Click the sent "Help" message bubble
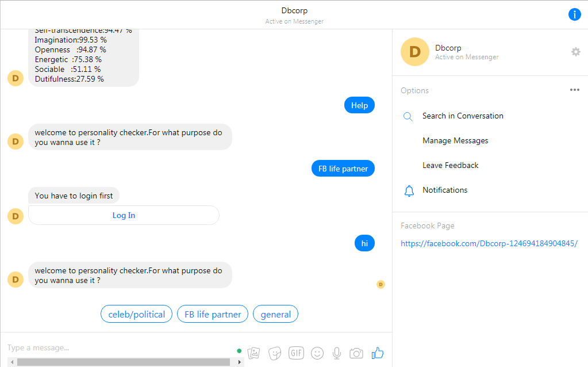Screen dimensions: 588x367 coord(359,105)
